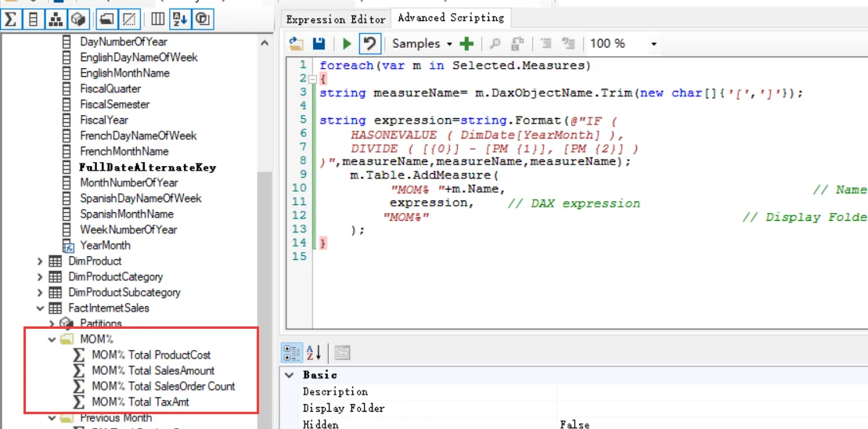Screen dimensions: 868x429
Task: Expand the DimProductSubcategory table
Action: (x=39, y=292)
